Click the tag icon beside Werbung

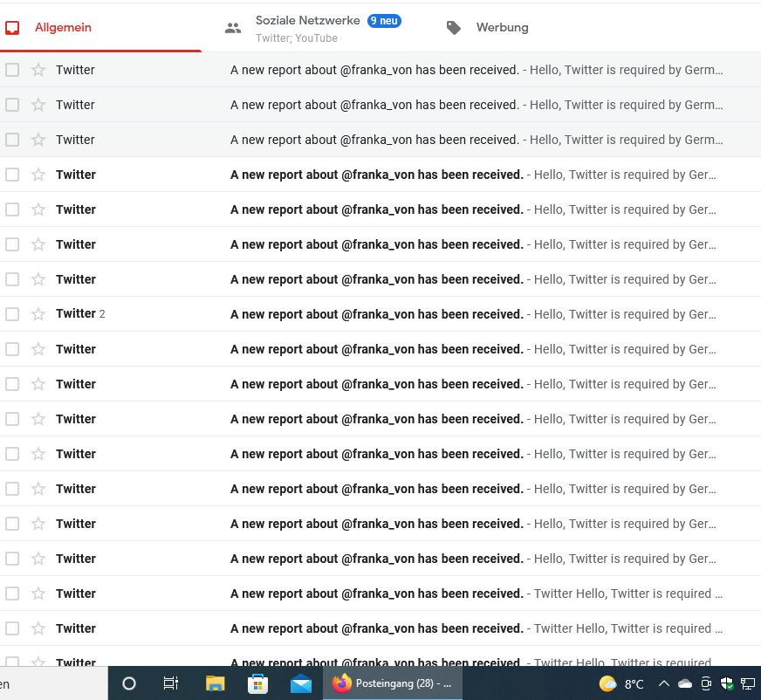[453, 28]
